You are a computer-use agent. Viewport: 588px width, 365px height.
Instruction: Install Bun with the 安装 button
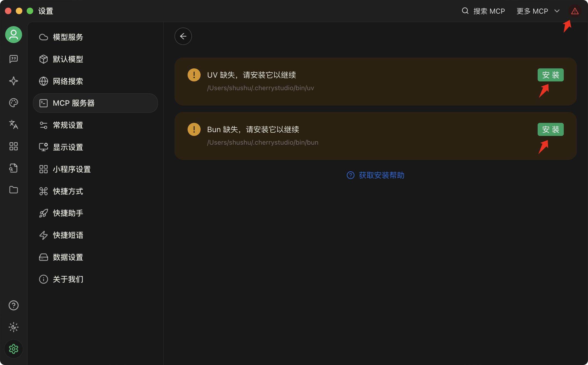[550, 129]
